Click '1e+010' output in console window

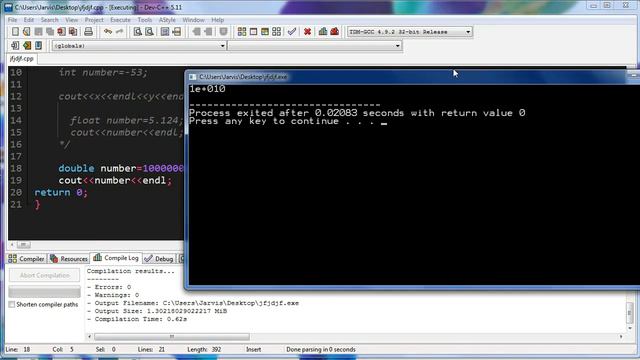point(207,89)
